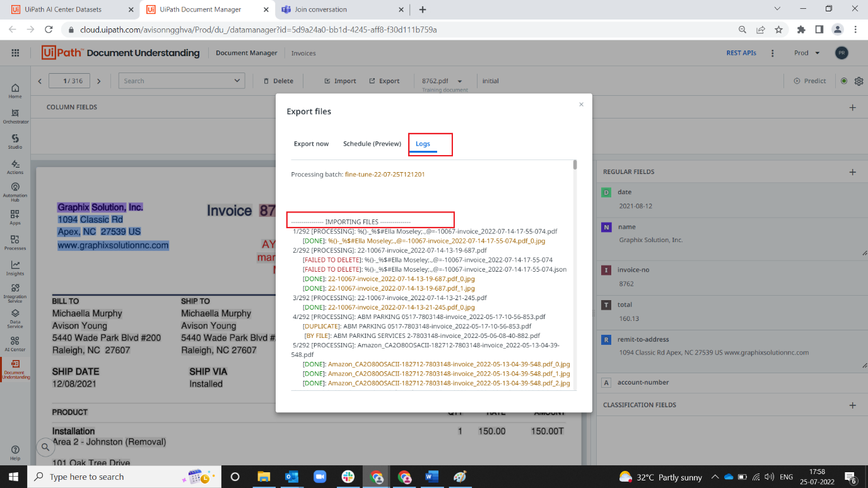Open the three-dot menu beside REST APIs

pos(773,53)
